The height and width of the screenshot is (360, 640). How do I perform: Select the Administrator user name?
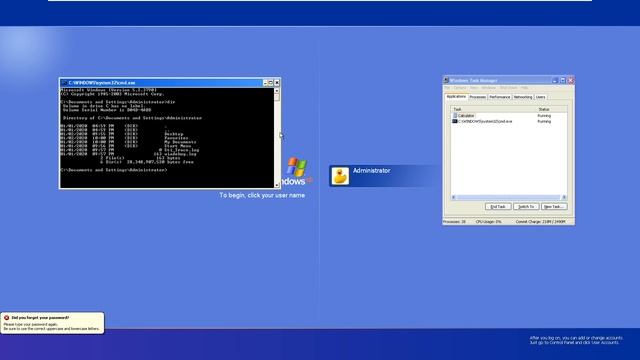tap(371, 171)
